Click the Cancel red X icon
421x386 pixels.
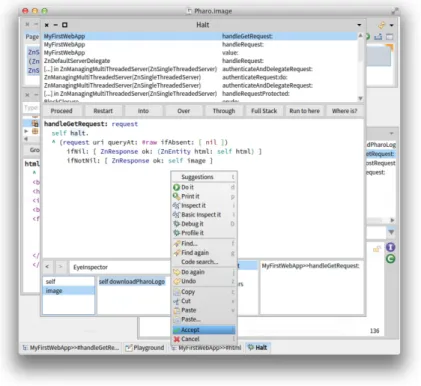pyautogui.click(x=177, y=339)
